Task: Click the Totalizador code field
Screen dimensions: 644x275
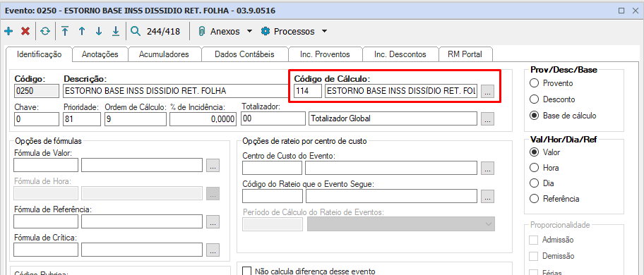Action: click(273, 119)
